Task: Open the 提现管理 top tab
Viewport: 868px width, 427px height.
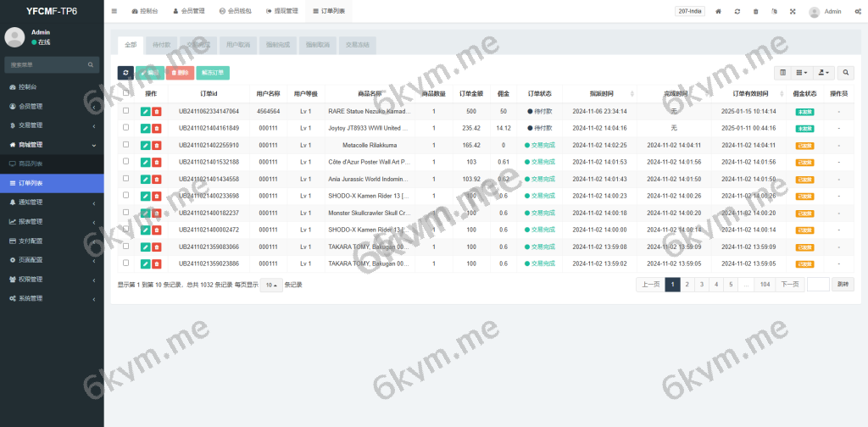Action: [x=281, y=12]
